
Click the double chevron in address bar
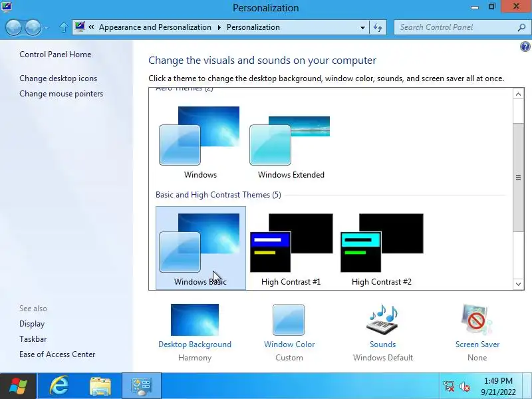[91, 27]
